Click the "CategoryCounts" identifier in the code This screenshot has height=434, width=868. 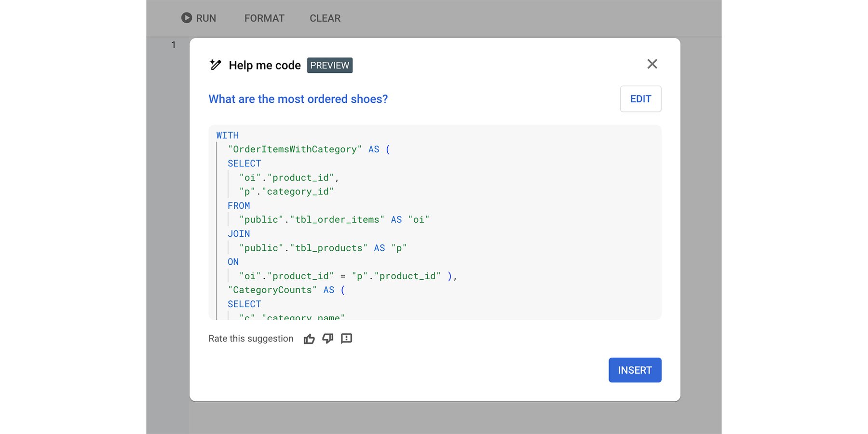(272, 290)
